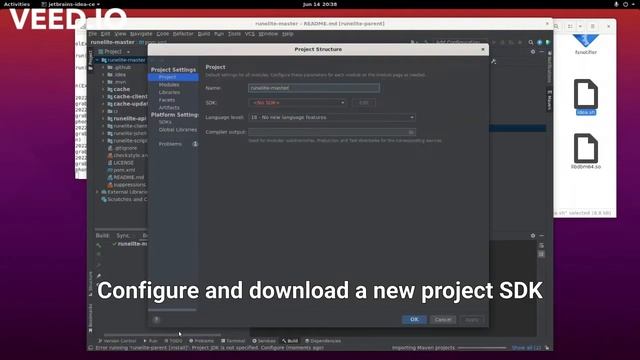Expand the runelite-api module node
Viewport: 640px width, 360px height.
click(104, 118)
